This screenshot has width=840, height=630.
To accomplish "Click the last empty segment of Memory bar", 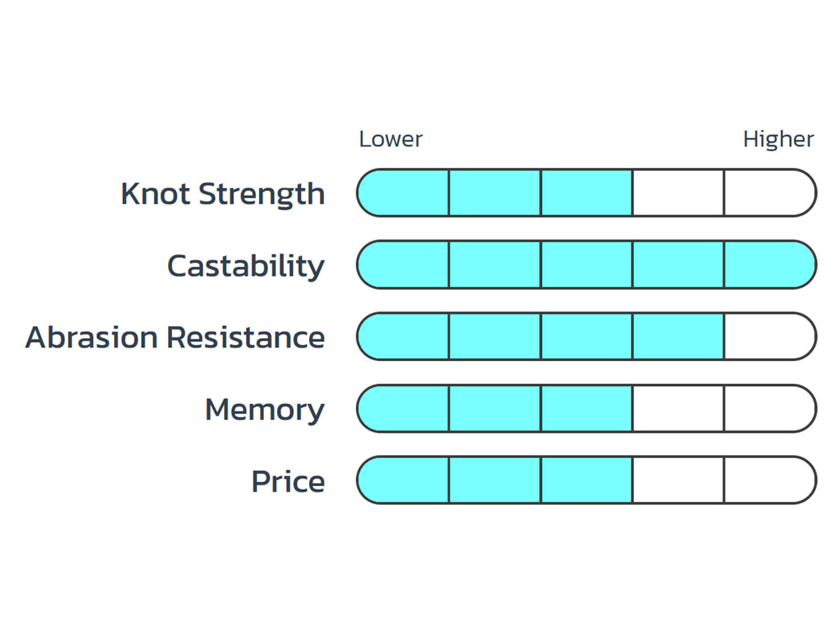I will click(770, 408).
